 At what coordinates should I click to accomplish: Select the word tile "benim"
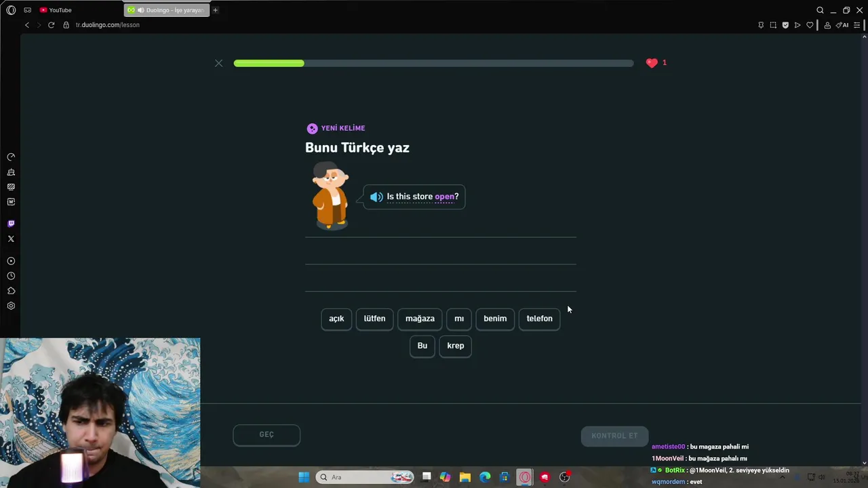click(495, 319)
